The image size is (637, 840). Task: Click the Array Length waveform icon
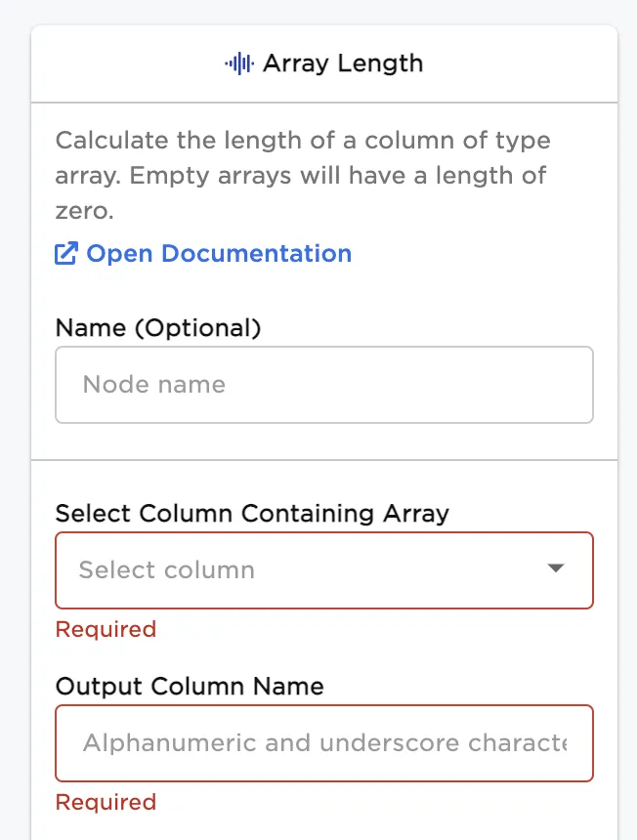click(x=238, y=64)
